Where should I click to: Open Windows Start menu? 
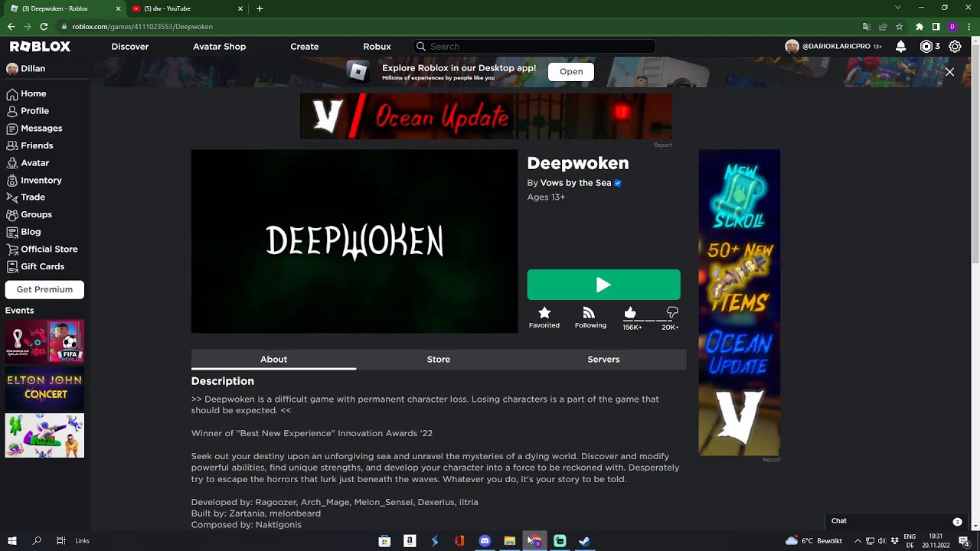(x=12, y=541)
